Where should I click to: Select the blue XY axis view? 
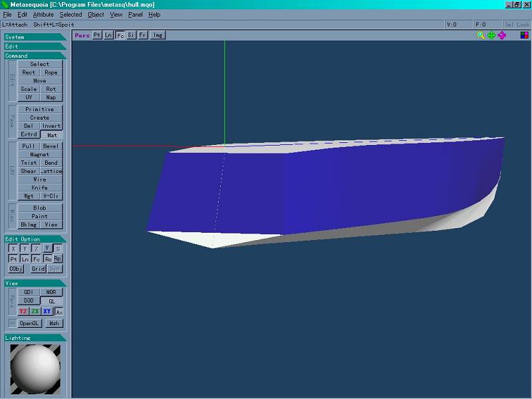pos(47,311)
